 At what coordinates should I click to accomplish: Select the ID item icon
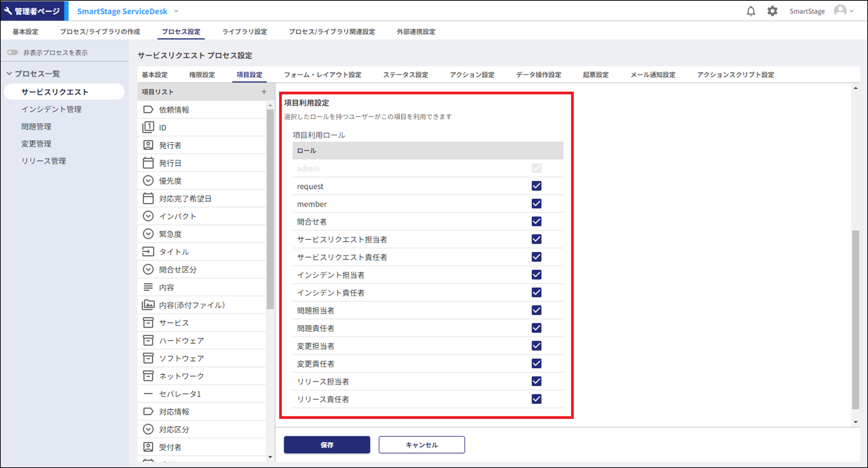click(148, 127)
